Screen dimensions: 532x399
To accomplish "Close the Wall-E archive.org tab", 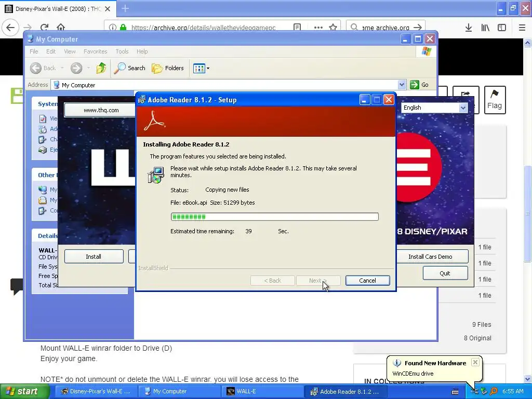I will [108, 9].
